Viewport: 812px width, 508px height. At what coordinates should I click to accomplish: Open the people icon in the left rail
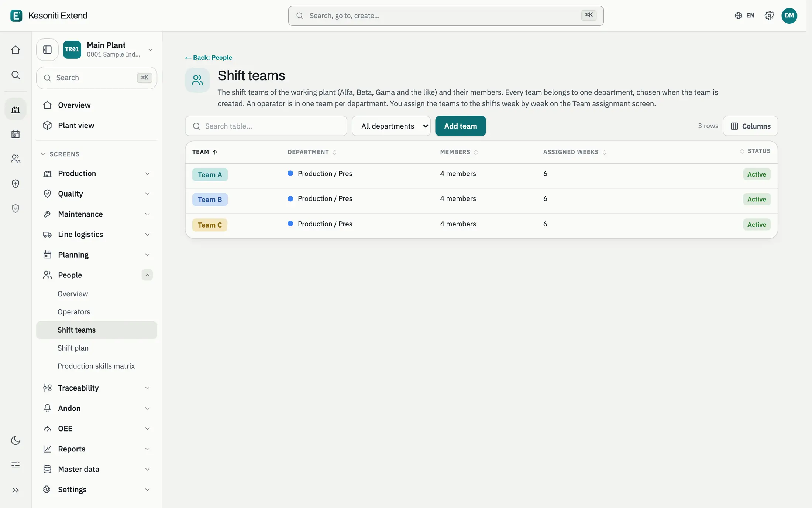click(x=16, y=159)
